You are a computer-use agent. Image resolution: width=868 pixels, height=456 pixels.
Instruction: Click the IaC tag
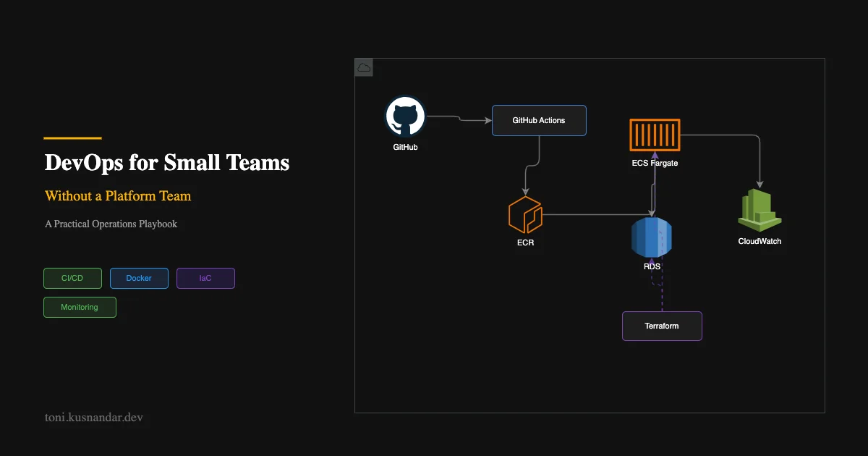click(x=205, y=278)
